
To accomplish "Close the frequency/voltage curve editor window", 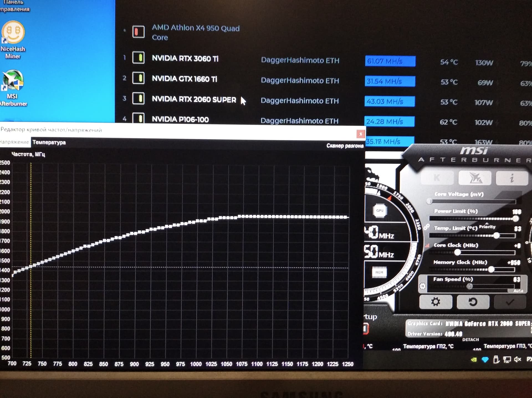I will click(360, 134).
